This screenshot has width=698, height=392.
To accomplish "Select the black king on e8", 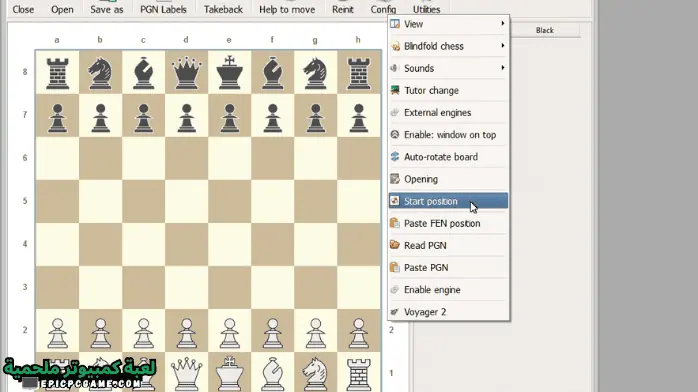I will tap(229, 72).
